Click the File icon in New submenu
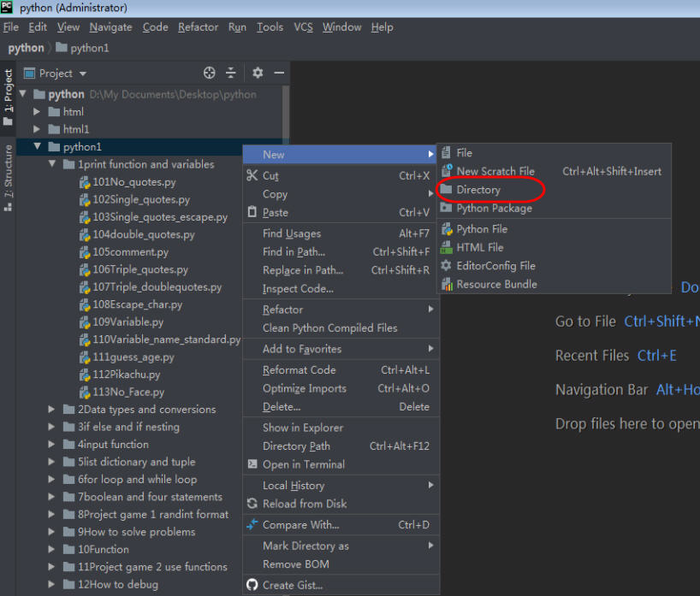The height and width of the screenshot is (596, 700). point(446,152)
